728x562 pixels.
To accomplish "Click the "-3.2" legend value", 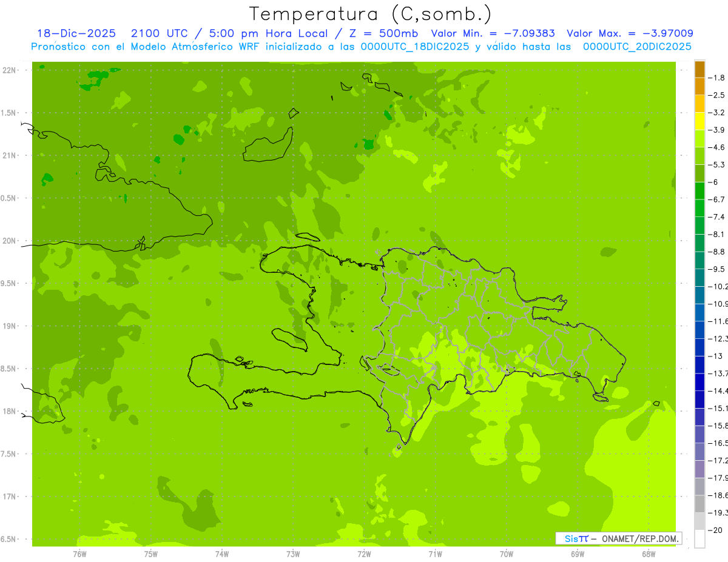I will (716, 112).
